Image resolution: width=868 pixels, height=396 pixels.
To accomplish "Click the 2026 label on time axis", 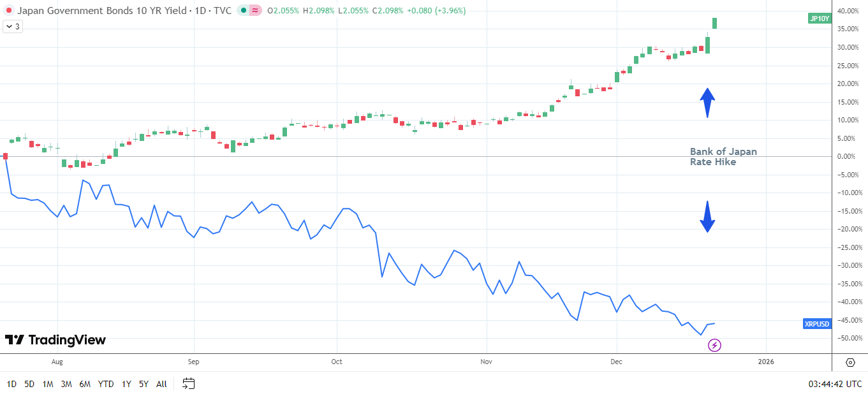I will [766, 362].
